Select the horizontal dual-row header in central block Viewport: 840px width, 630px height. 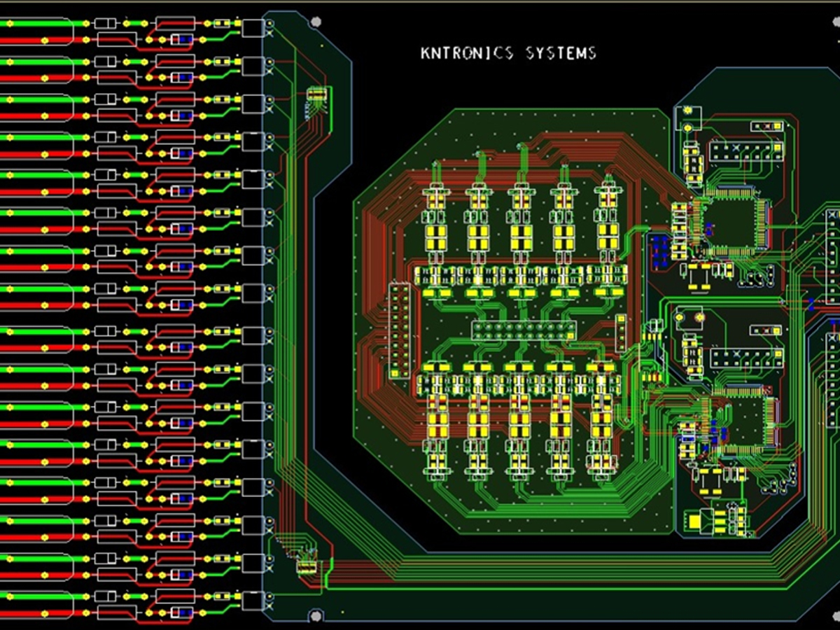click(x=524, y=330)
